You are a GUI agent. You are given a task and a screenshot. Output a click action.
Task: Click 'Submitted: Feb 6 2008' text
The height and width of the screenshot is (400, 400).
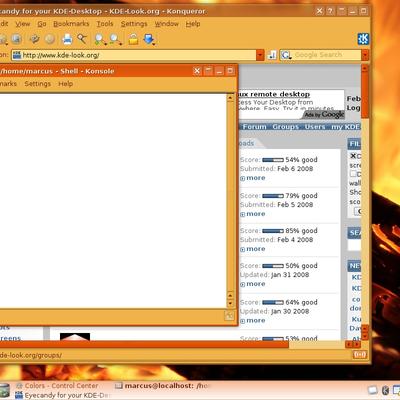(276, 169)
